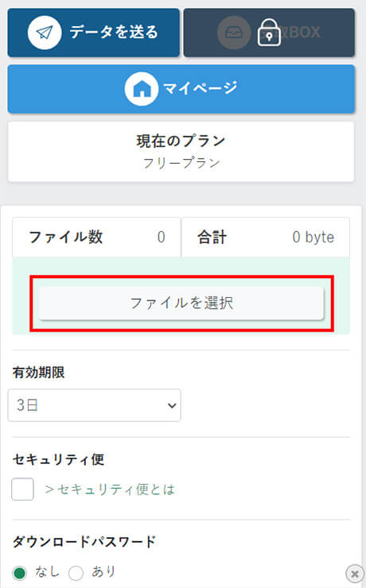The image size is (366, 588).
Task: Click the chevron arrow of the expiry select
Action: tap(172, 405)
